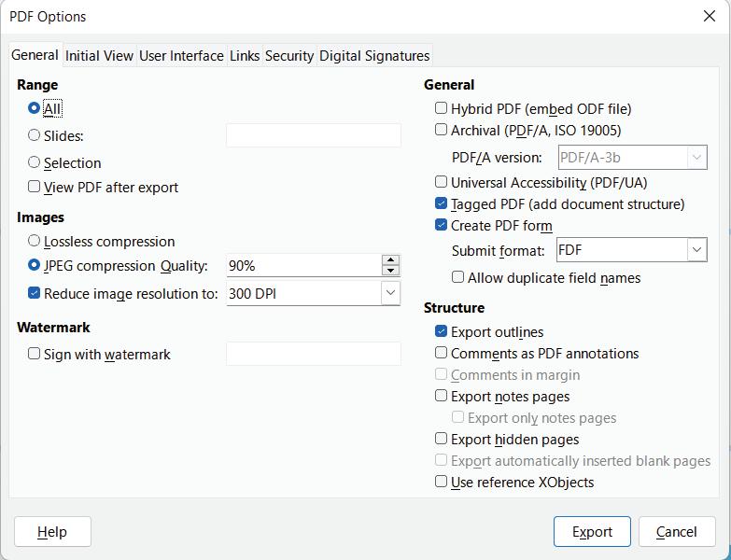This screenshot has height=560, width=731.
Task: Increase JPEG quality with up arrow
Action: [390, 260]
